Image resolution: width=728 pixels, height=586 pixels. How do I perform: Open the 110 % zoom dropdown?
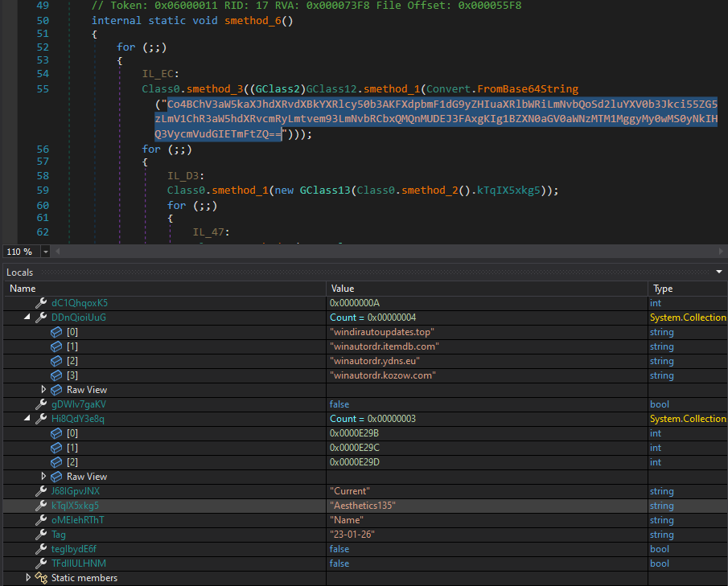46,252
